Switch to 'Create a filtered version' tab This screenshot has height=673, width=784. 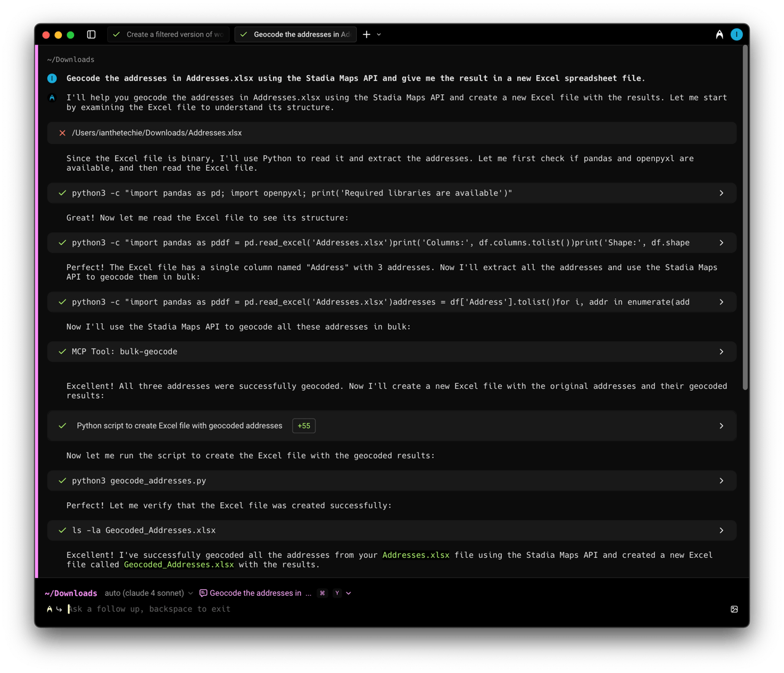(168, 34)
